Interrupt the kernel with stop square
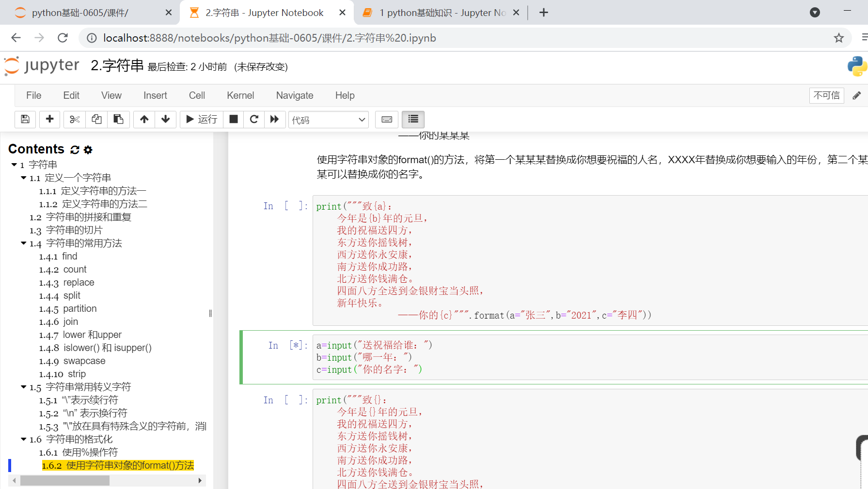The width and height of the screenshot is (868, 489). 234,119
